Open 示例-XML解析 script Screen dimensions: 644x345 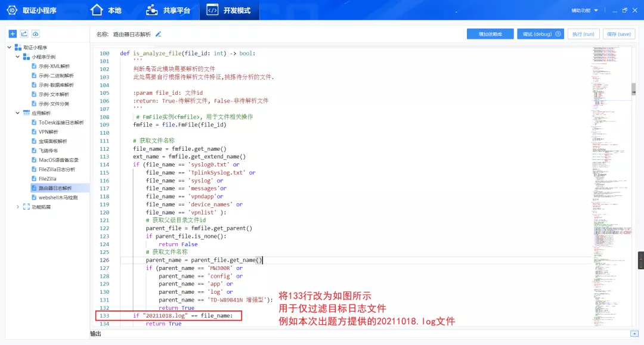(54, 66)
